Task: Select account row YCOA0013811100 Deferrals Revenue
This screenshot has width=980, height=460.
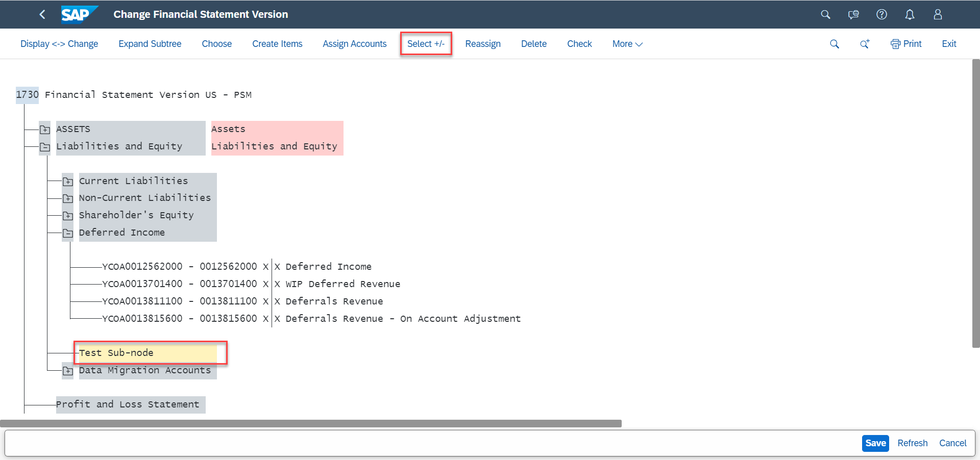Action: (x=242, y=301)
